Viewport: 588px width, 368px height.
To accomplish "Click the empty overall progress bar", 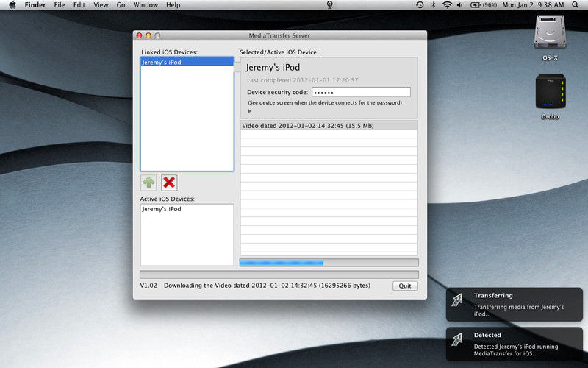I will pos(279,275).
